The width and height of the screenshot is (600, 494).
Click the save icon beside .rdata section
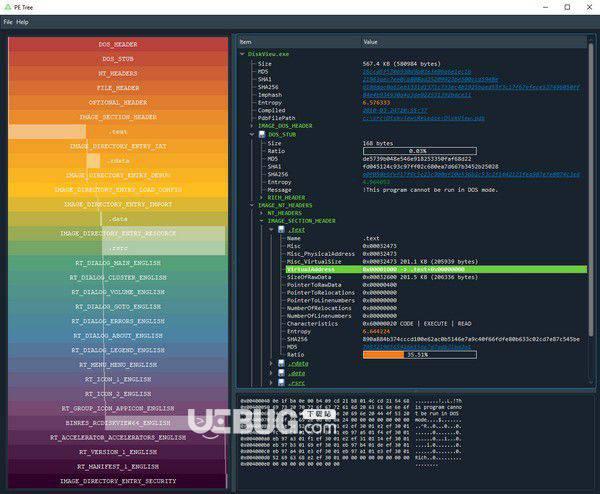pos(281,363)
